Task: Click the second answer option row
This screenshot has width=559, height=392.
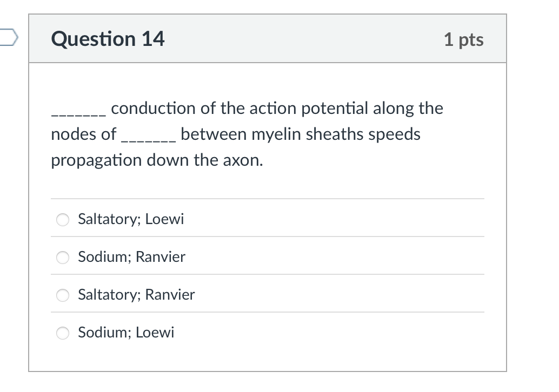Action: click(x=269, y=257)
